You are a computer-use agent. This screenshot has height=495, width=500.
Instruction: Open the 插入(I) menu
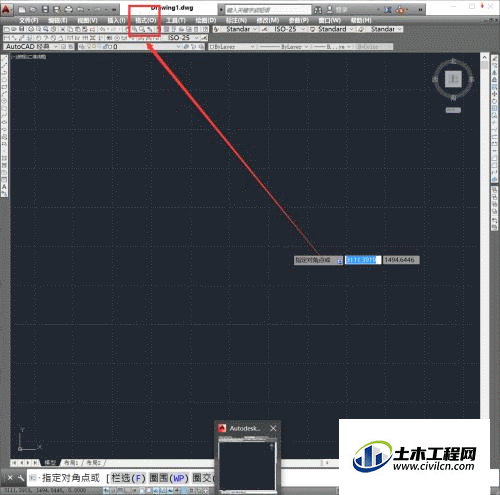[x=116, y=21]
